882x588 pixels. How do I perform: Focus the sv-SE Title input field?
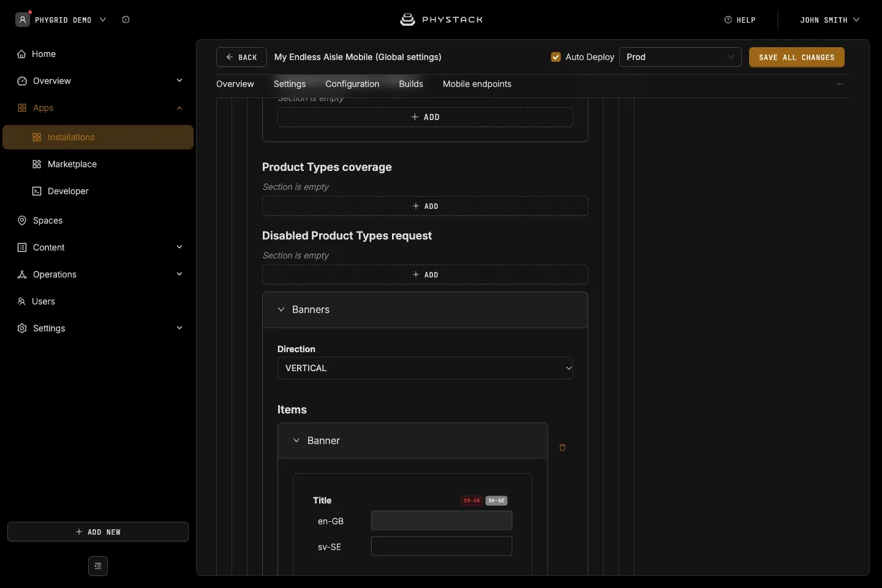[x=442, y=546]
